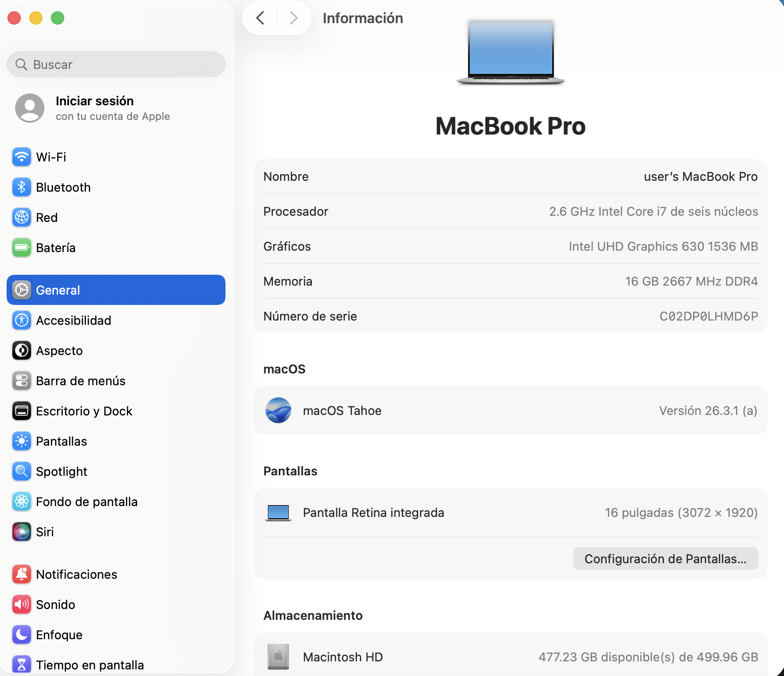Click the account avatar icon

[30, 108]
